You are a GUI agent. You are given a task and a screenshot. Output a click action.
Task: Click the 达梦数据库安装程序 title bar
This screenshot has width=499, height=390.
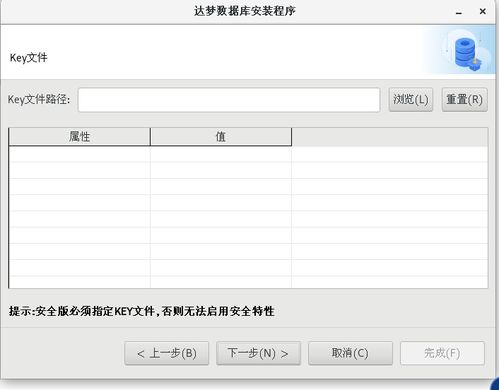pos(245,11)
